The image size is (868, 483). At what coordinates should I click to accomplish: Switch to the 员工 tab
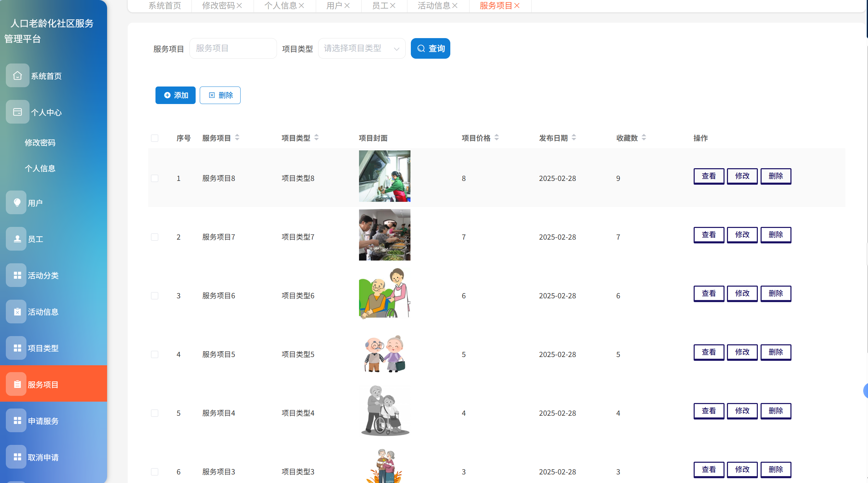380,5
